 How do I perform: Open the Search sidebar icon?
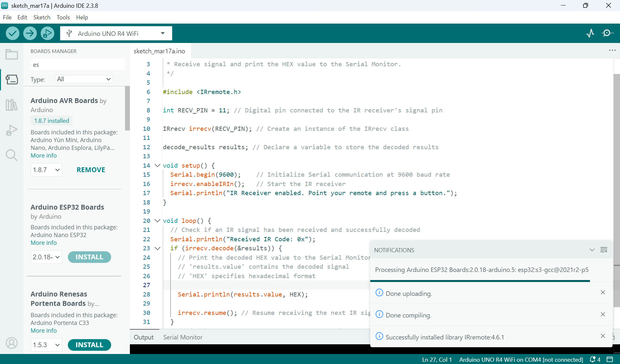click(x=12, y=155)
